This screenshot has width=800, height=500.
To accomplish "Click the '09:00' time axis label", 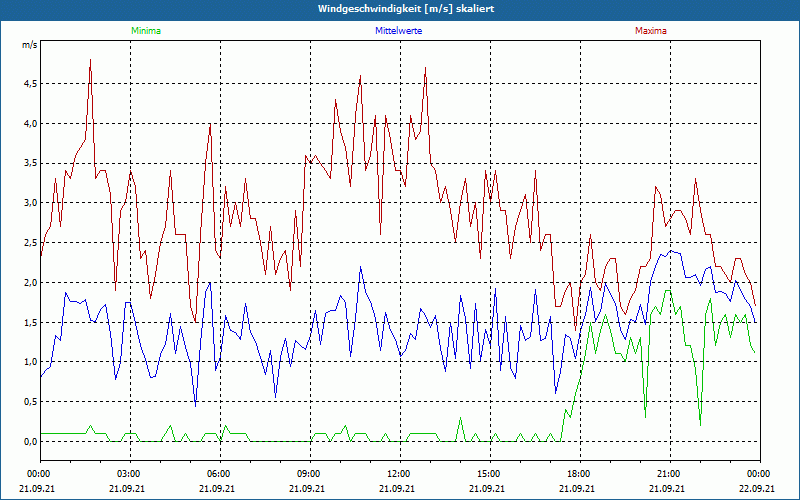I will point(310,474).
